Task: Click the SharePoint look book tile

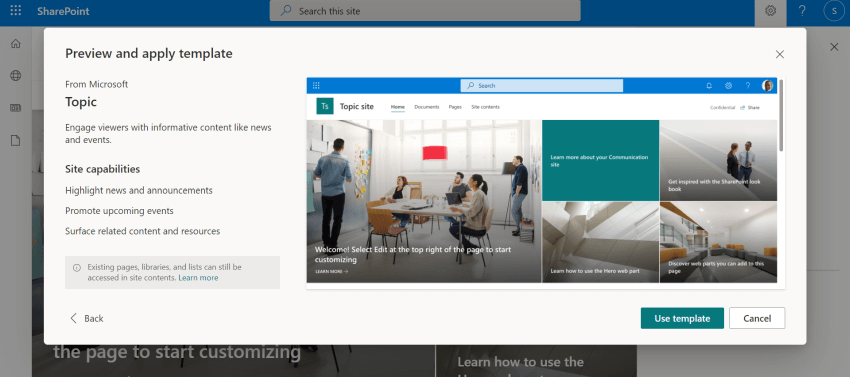Action: (718, 161)
